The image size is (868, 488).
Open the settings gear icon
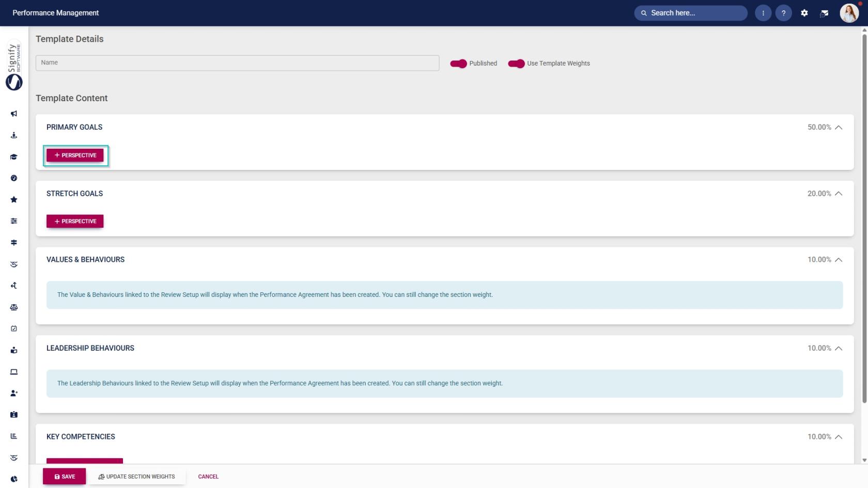tap(804, 13)
